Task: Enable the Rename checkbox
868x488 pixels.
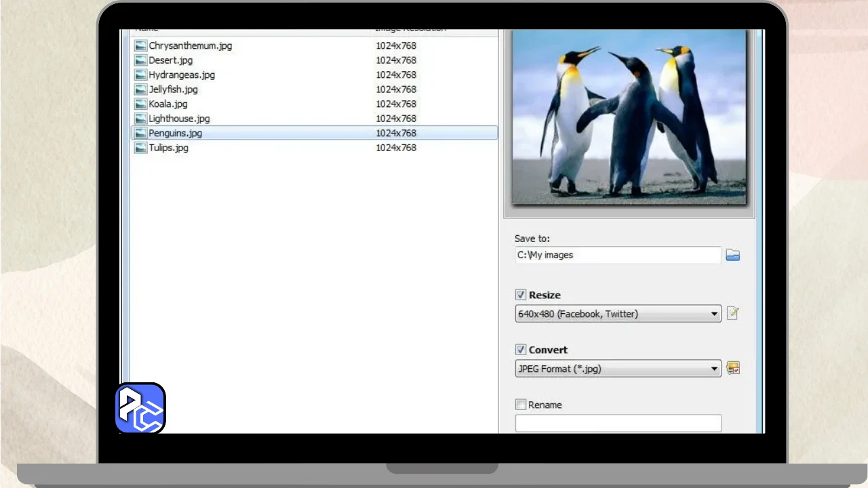Action: point(521,405)
